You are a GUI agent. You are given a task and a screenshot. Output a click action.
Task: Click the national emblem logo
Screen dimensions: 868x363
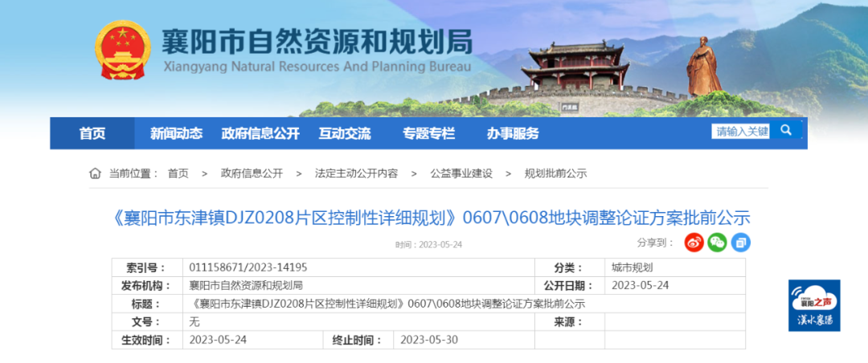pos(122,50)
